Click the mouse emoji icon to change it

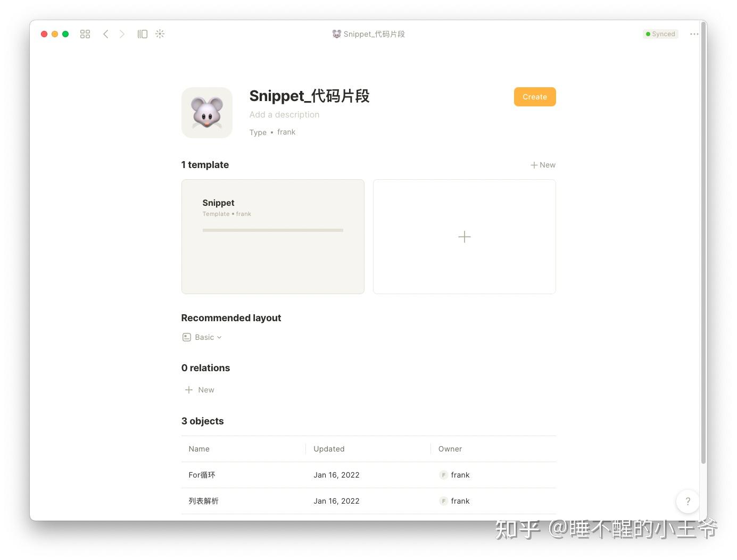click(206, 112)
